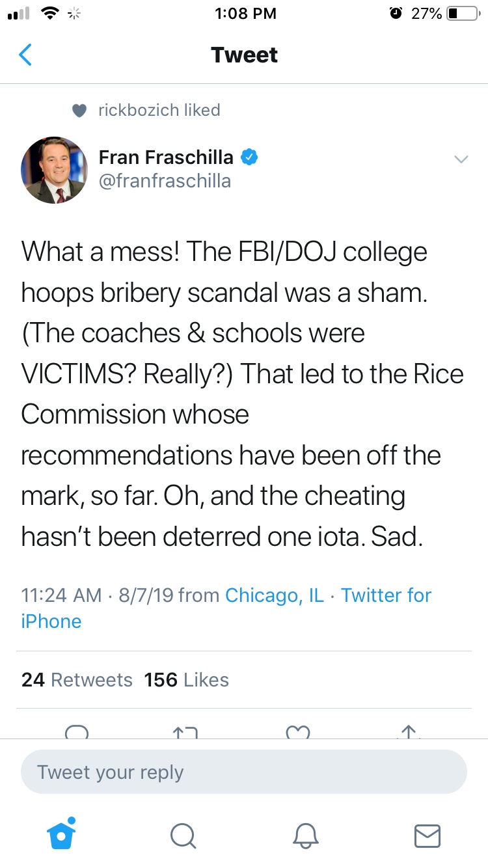Open the Chicago, IL location link

pyautogui.click(x=274, y=595)
